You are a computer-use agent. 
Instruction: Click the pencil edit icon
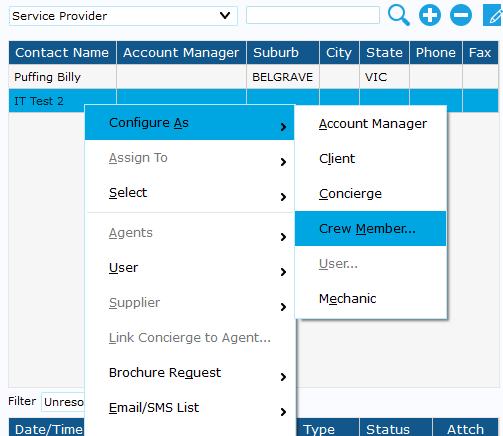point(493,15)
